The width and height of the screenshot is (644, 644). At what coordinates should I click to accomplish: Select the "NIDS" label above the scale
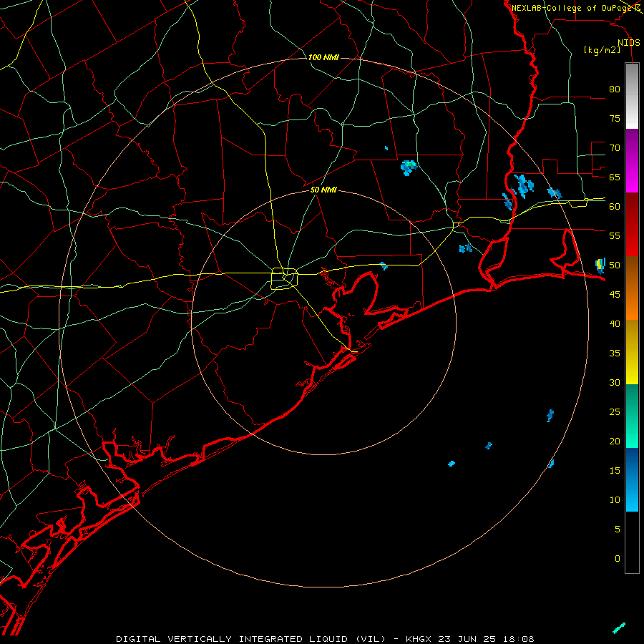[629, 43]
